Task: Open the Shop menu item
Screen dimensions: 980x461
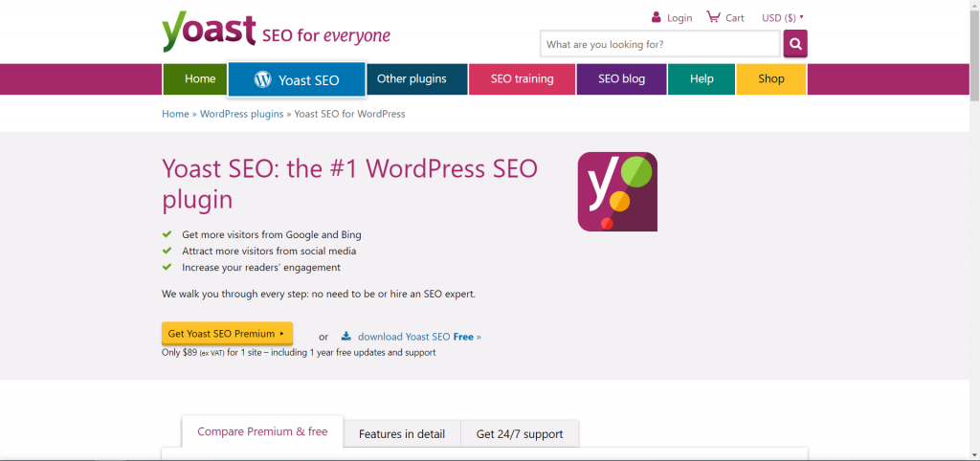Action: (x=771, y=78)
